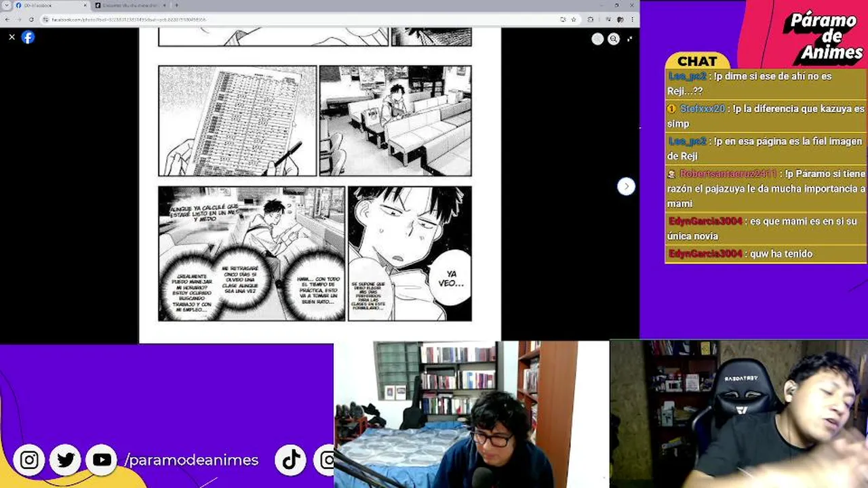This screenshot has width=868, height=488.
Task: Click the browser back arrow
Action: pos(6,20)
